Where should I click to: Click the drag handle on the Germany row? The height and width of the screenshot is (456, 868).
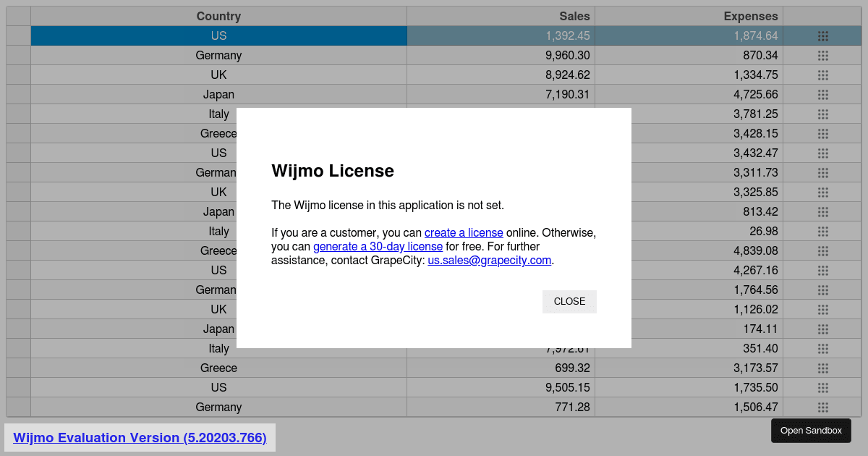click(822, 55)
